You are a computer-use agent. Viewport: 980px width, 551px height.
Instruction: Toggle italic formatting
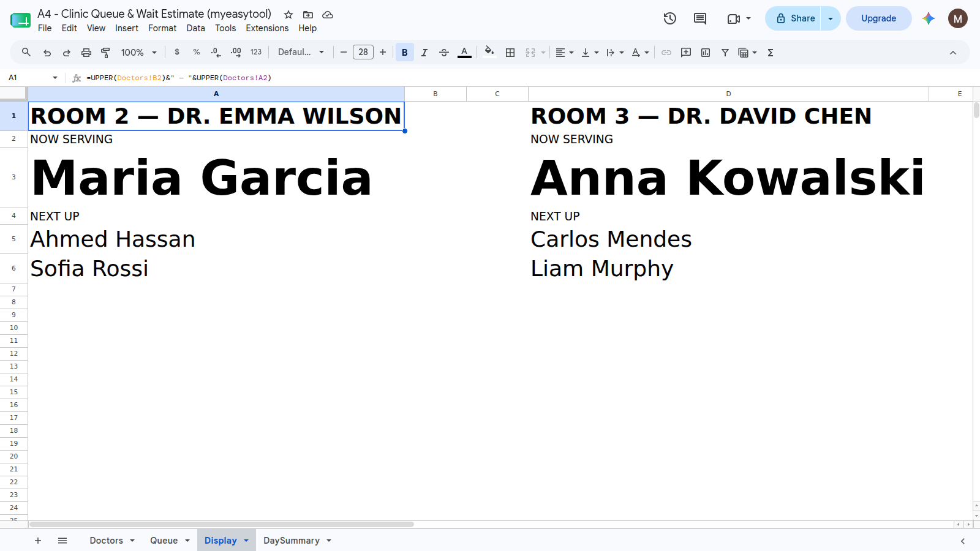point(424,53)
